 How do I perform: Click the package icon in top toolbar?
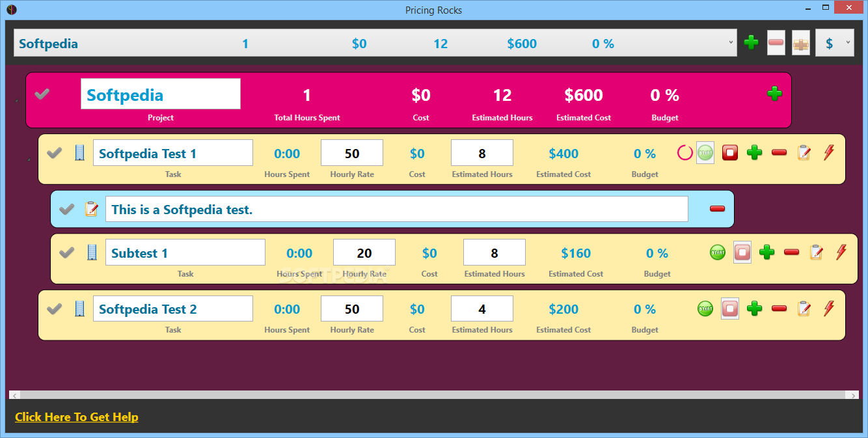[801, 43]
